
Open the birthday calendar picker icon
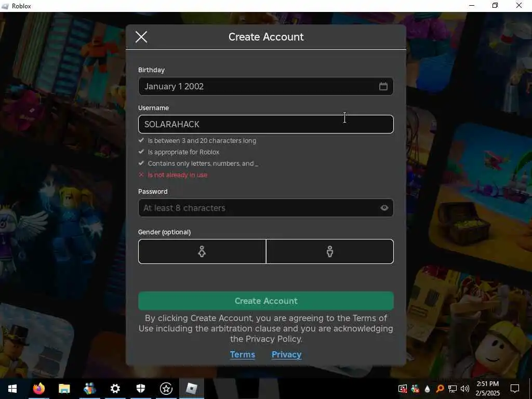(x=383, y=86)
